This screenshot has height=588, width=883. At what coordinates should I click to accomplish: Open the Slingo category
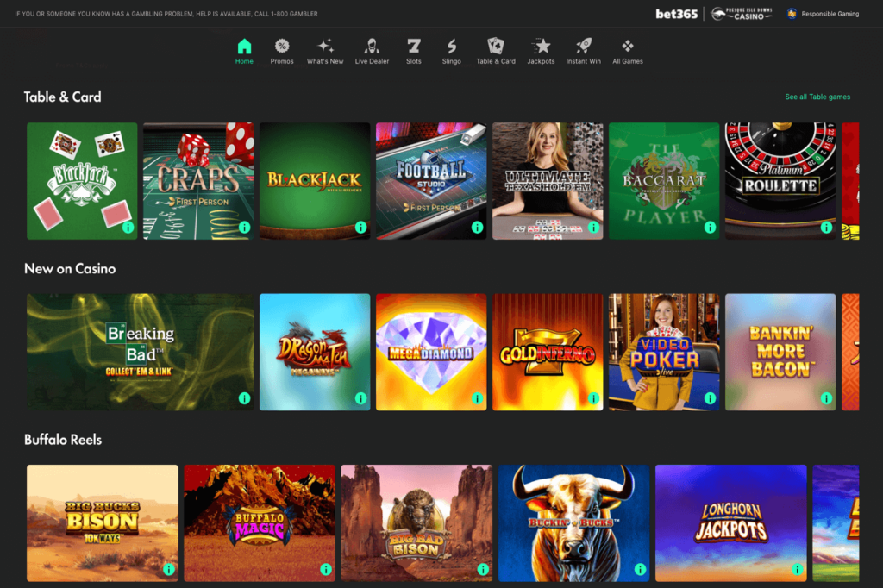tap(452, 51)
